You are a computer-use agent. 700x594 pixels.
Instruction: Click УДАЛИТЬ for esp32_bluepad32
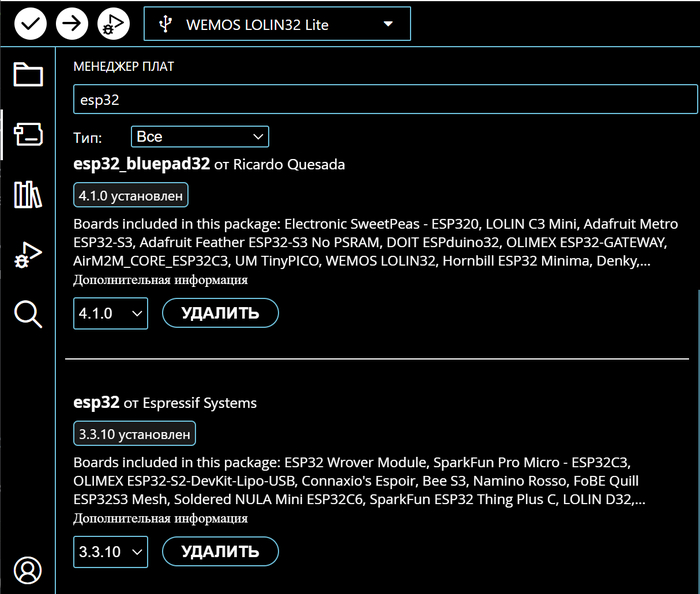pyautogui.click(x=220, y=313)
